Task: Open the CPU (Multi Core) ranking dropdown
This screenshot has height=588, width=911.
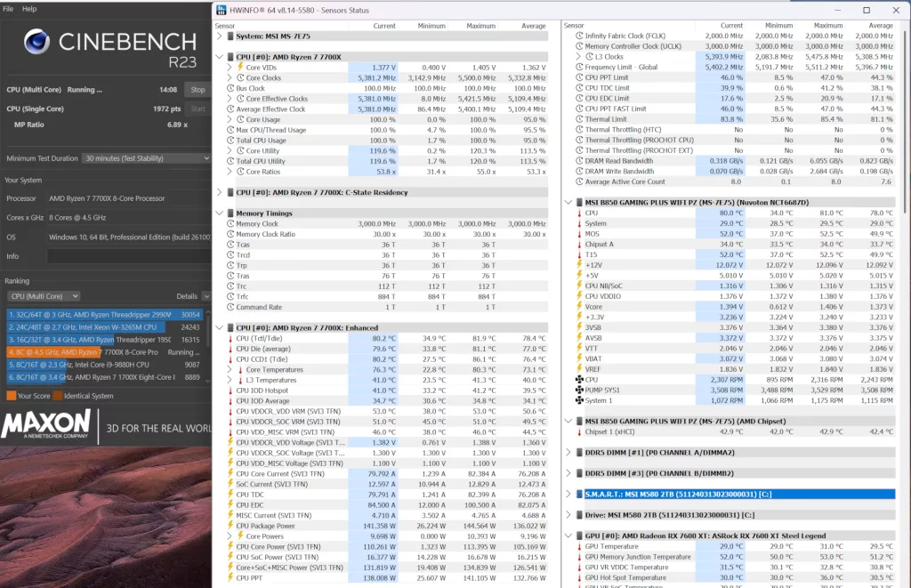Action: pos(44,295)
